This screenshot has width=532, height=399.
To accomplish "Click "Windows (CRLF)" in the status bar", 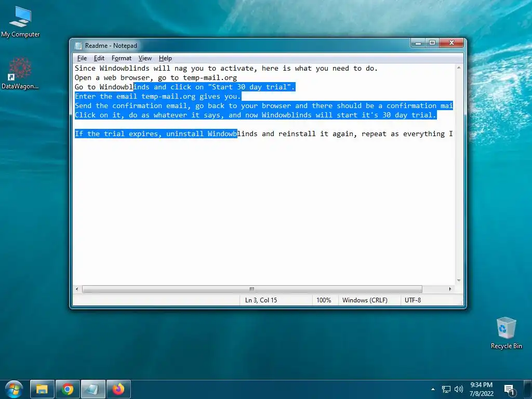I will (x=365, y=300).
